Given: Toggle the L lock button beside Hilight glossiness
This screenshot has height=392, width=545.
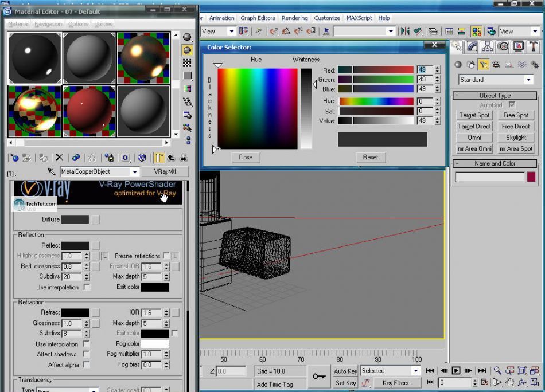Looking at the screenshot, I should click(x=105, y=256).
